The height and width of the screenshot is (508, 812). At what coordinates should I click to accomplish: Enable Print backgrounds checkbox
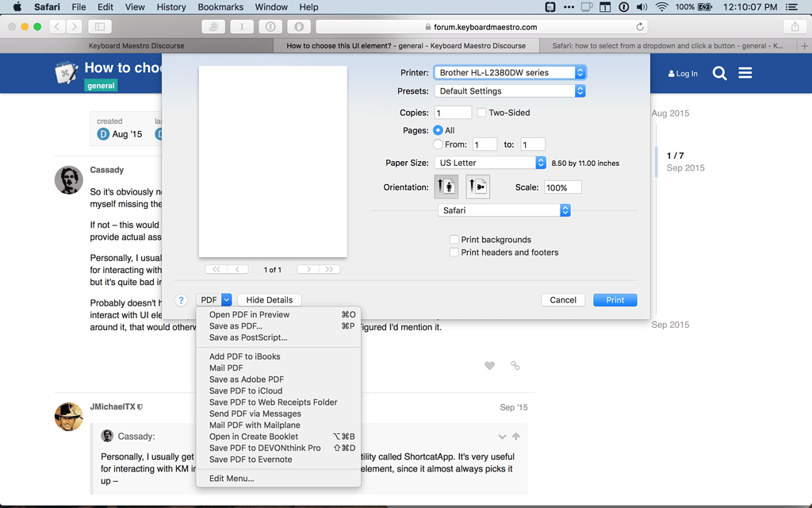[x=454, y=240]
